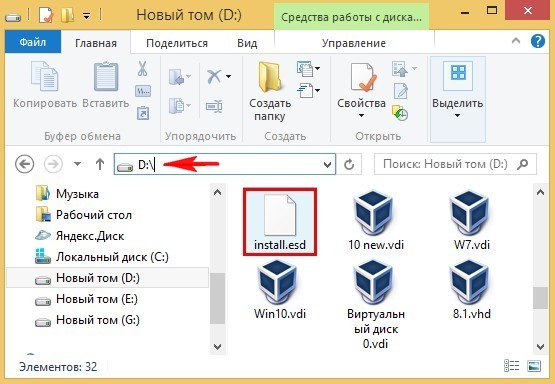Click the Easy access icon in Создать group
Image resolution: width=555 pixels, height=384 pixels.
coord(305,91)
